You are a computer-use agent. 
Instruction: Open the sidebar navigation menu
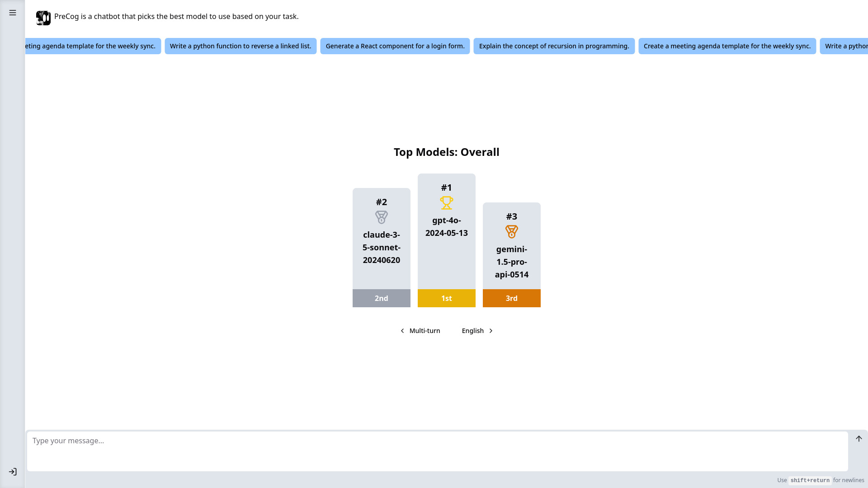[13, 13]
